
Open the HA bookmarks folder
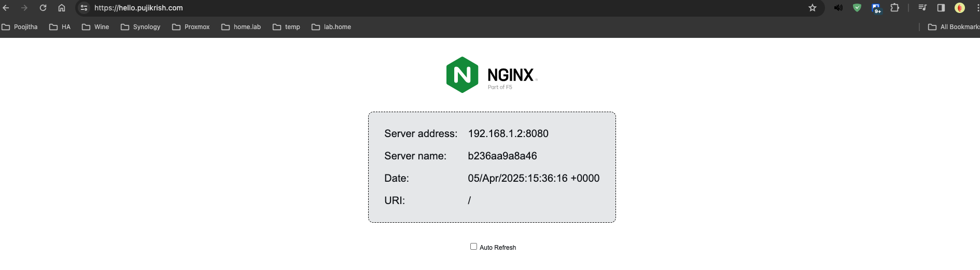point(60,27)
